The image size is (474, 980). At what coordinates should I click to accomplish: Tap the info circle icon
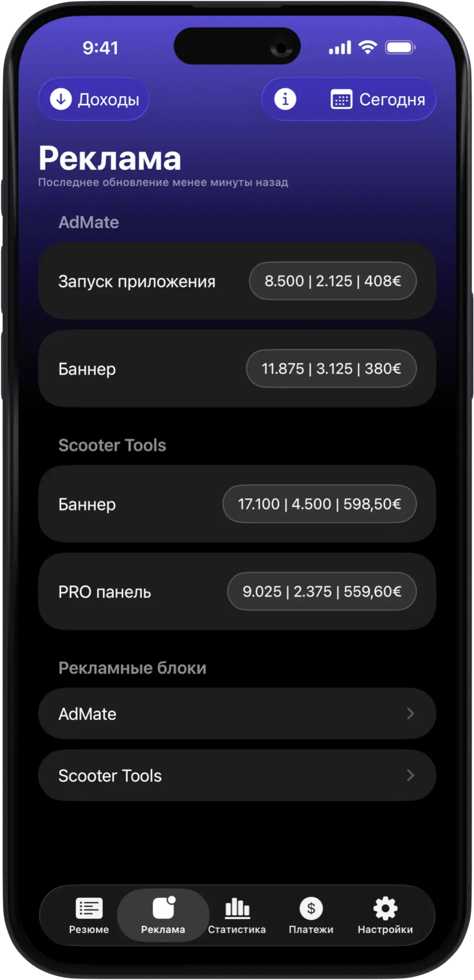285,99
